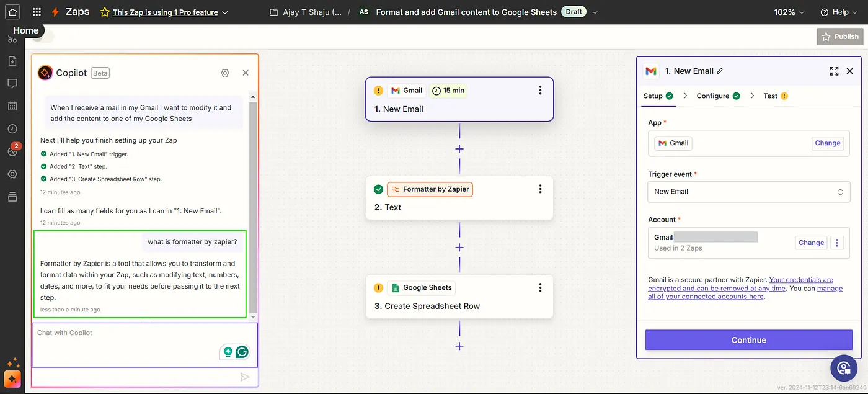Rename step using the pencil icon

(x=720, y=71)
